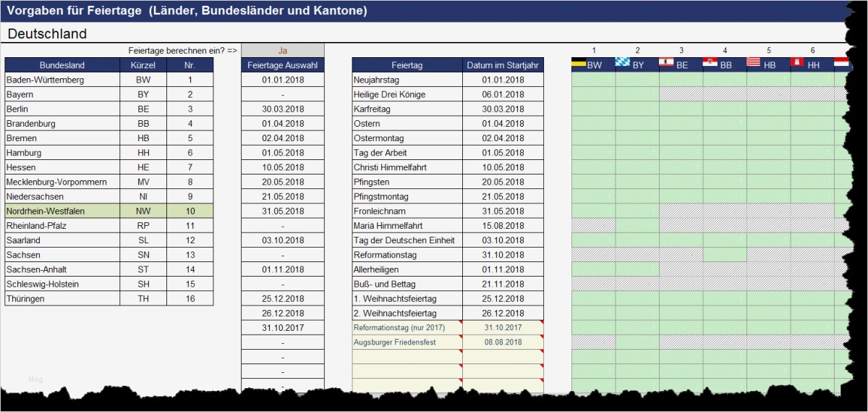Screen dimensions: 868x412
Task: Select the 'Neujahrstag' holiday cell
Action: [407, 80]
